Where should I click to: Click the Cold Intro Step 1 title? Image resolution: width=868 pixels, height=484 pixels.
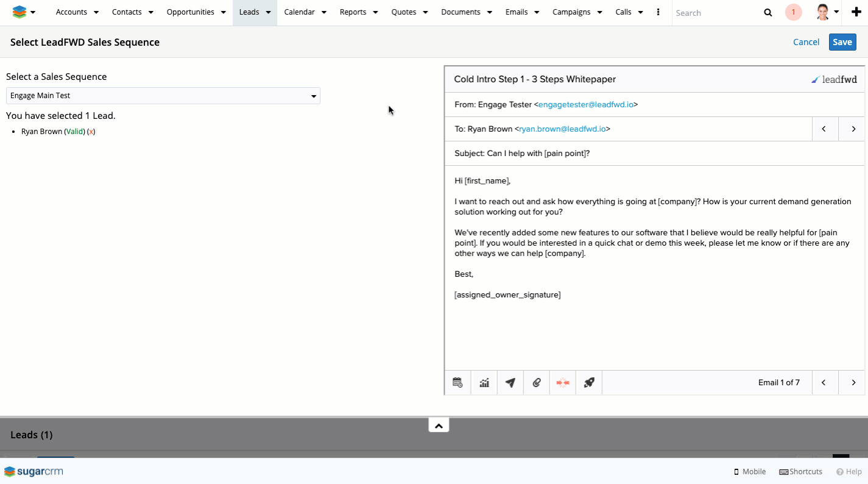pyautogui.click(x=535, y=79)
